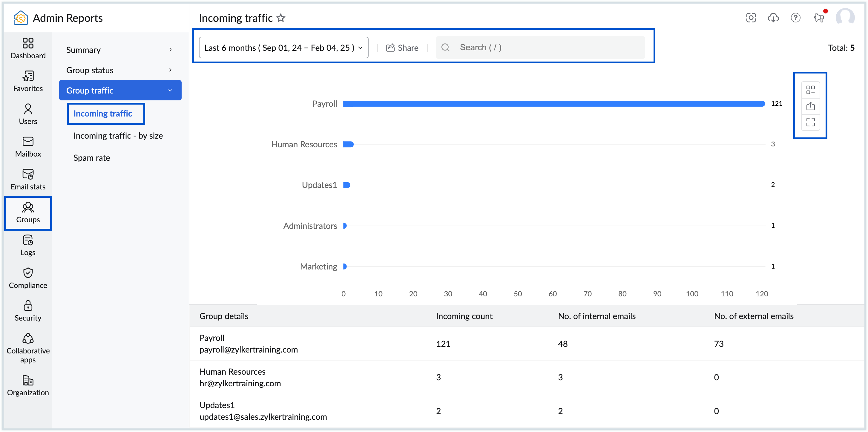Click the Share button

[403, 47]
